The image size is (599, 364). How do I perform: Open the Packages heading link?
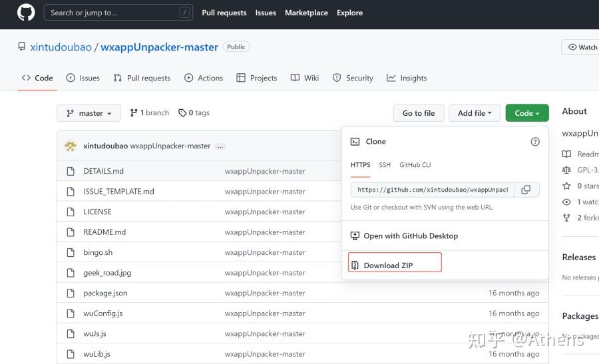(580, 316)
